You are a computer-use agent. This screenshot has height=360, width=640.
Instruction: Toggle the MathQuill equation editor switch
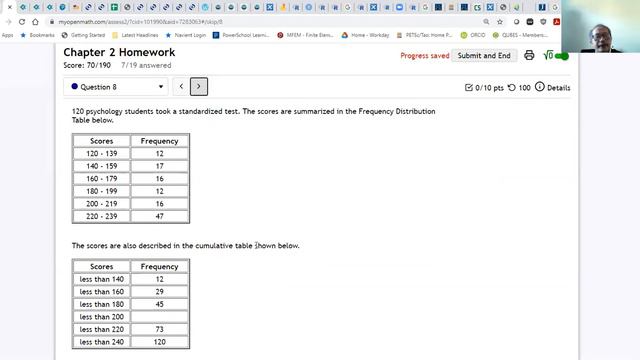[x=561, y=56]
